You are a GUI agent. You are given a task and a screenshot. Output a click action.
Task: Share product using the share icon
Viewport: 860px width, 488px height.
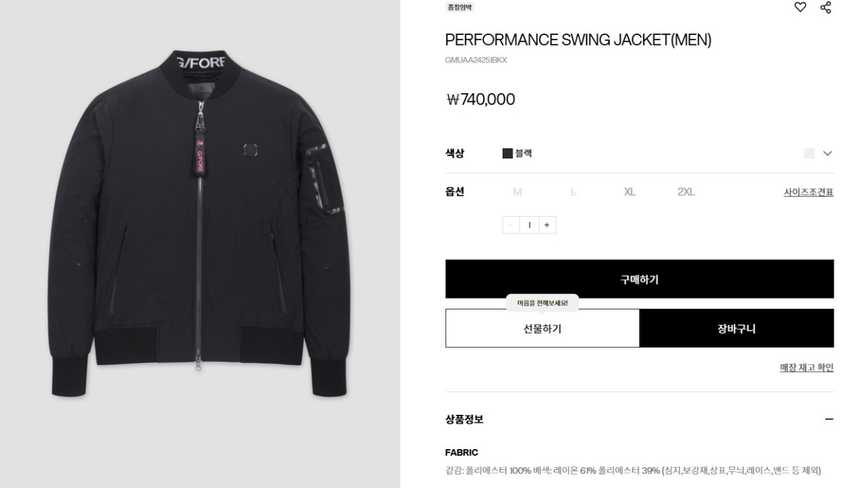click(x=825, y=7)
